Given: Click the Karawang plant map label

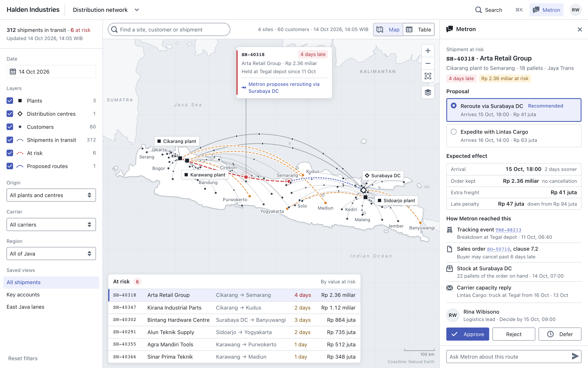Looking at the screenshot, I should (205, 175).
